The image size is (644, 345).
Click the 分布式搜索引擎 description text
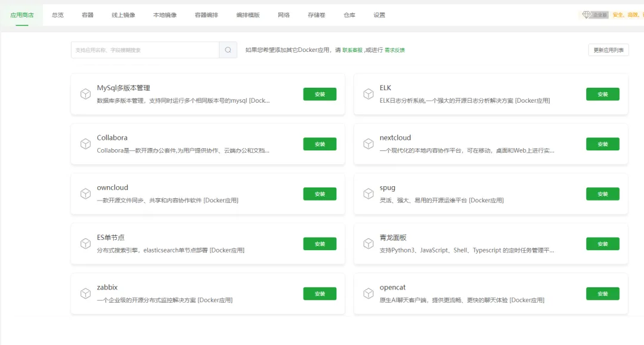click(x=171, y=250)
